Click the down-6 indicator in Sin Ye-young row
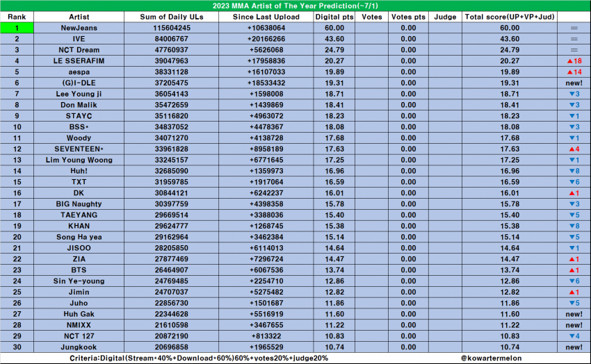This screenshot has height=364, width=591. (x=574, y=281)
